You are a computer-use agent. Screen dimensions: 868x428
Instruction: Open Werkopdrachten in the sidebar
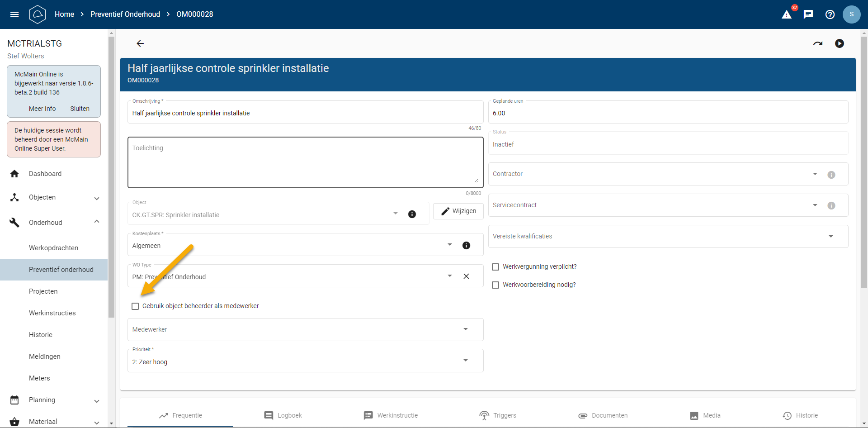pyautogui.click(x=53, y=248)
